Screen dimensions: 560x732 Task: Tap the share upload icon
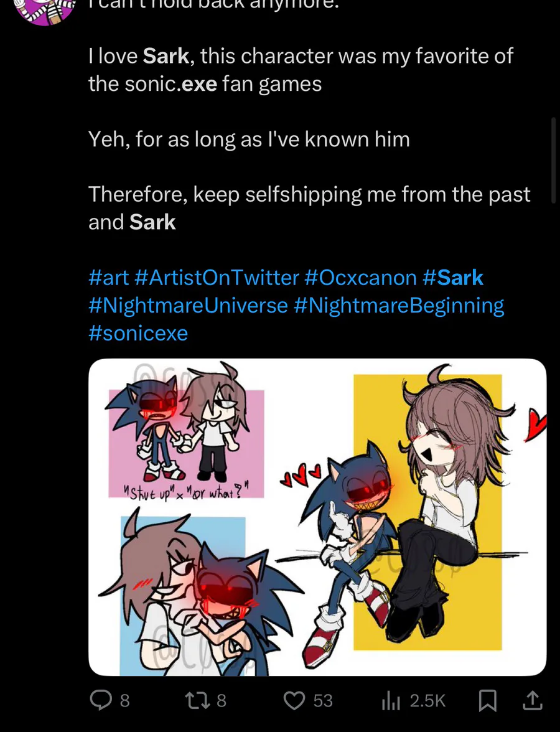pyautogui.click(x=532, y=700)
